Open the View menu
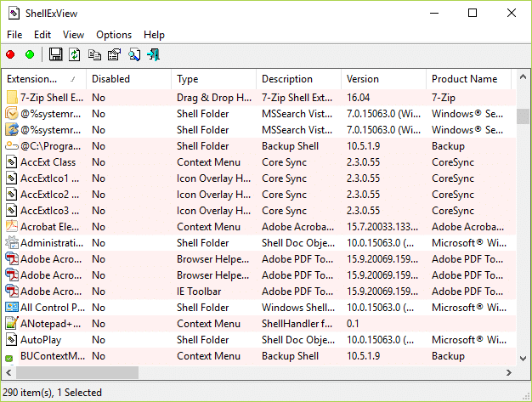Screen dimensions: 532x402 click(x=73, y=35)
